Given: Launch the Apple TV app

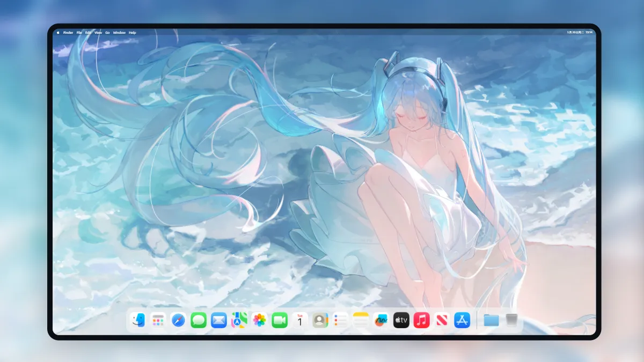Looking at the screenshot, I should click(401, 321).
